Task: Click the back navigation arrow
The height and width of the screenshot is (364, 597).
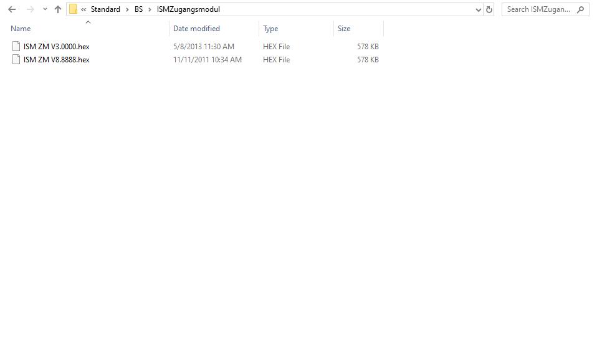Action: pyautogui.click(x=11, y=9)
